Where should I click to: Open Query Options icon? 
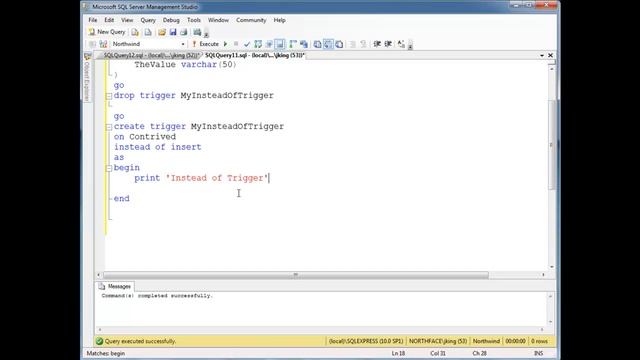269,44
